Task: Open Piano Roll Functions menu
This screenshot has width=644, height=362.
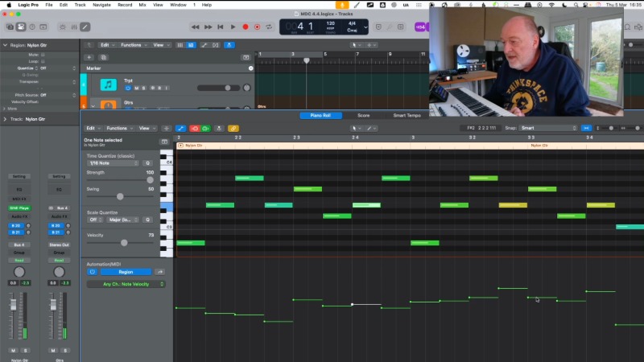Action: (x=119, y=129)
